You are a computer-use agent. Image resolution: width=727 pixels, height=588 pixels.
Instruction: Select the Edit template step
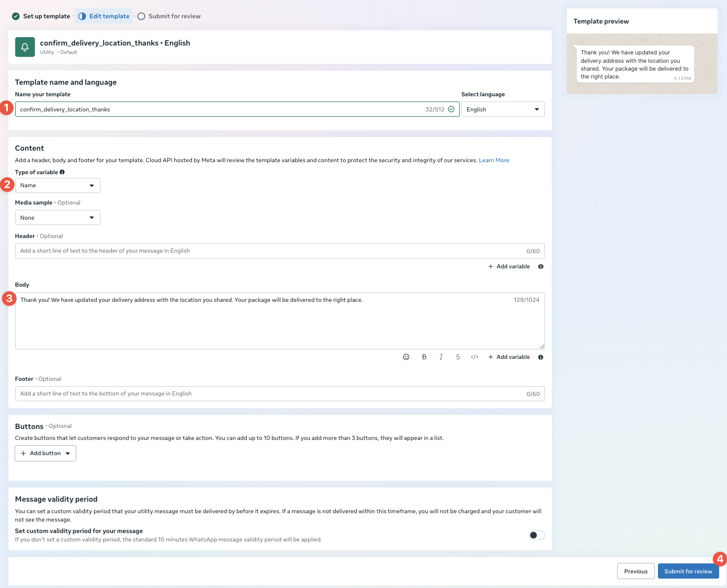click(x=104, y=16)
